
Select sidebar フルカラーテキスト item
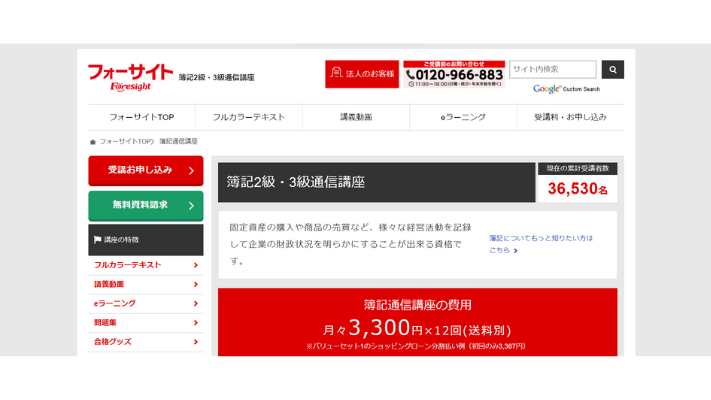146,265
